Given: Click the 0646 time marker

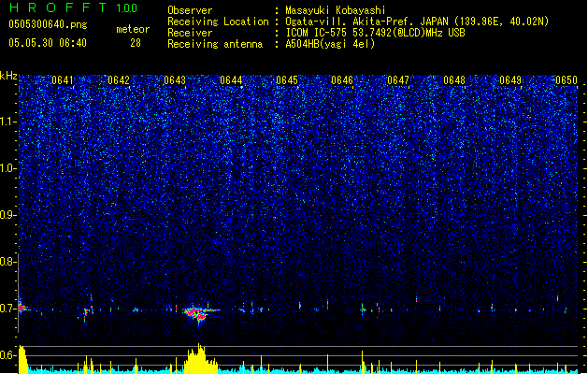Looking at the screenshot, I should coord(342,80).
